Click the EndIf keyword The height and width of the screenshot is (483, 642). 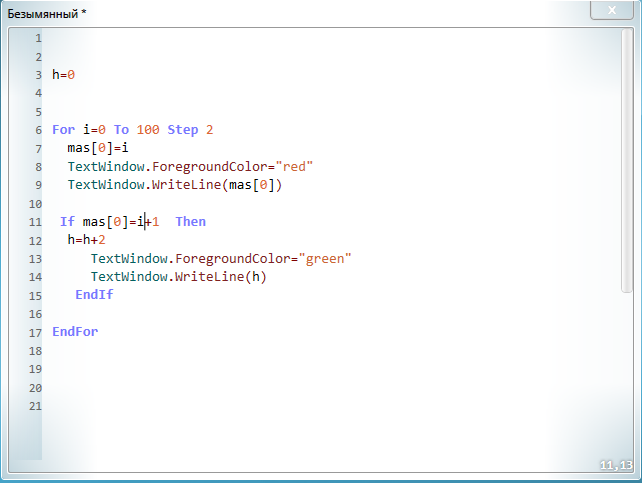coord(94,295)
